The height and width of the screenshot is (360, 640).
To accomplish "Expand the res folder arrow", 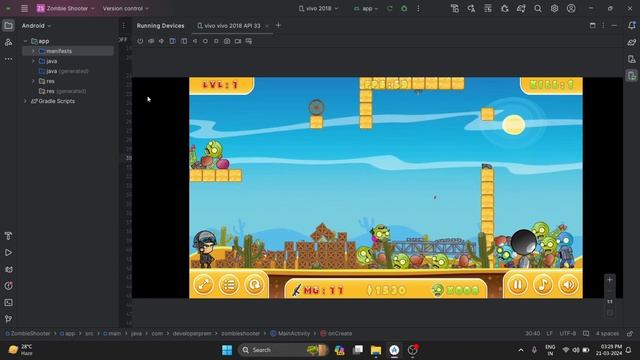I will tap(33, 81).
